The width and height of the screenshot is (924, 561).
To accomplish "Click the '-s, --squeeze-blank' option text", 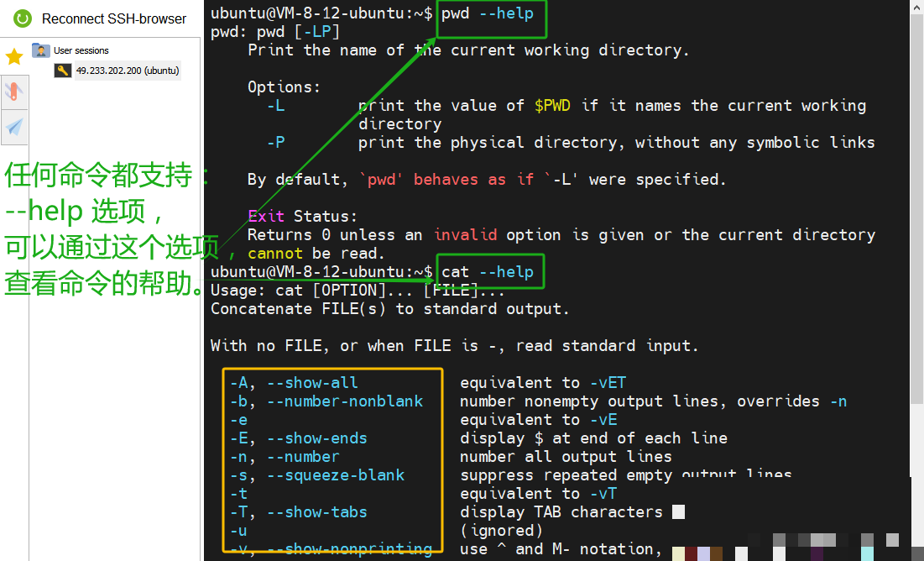I will [x=317, y=475].
